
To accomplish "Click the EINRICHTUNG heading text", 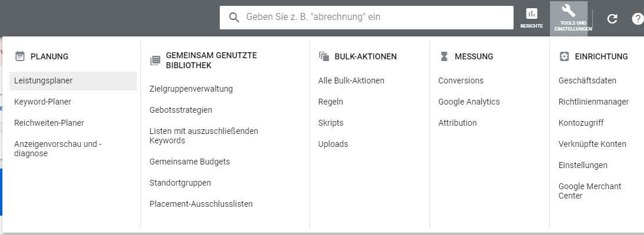I will pyautogui.click(x=601, y=56).
